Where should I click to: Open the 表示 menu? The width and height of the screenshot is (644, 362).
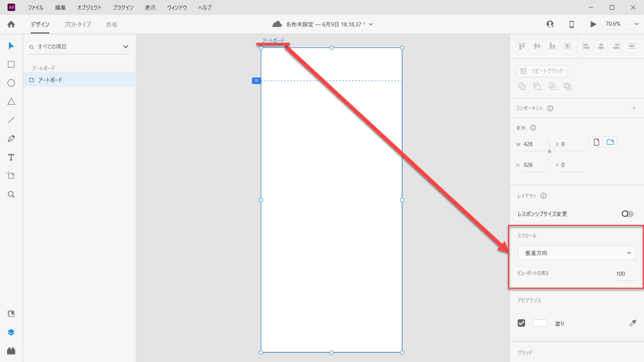(151, 7)
